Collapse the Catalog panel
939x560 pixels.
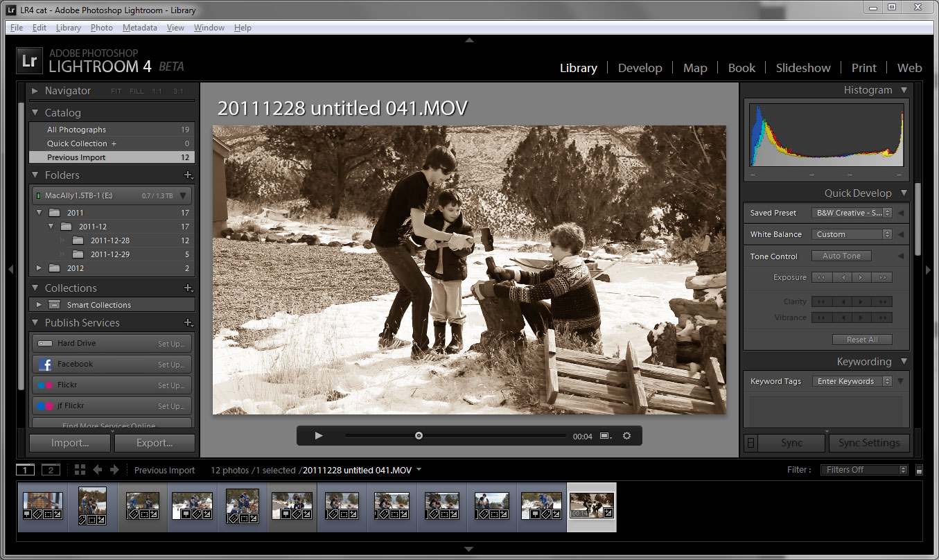point(35,113)
